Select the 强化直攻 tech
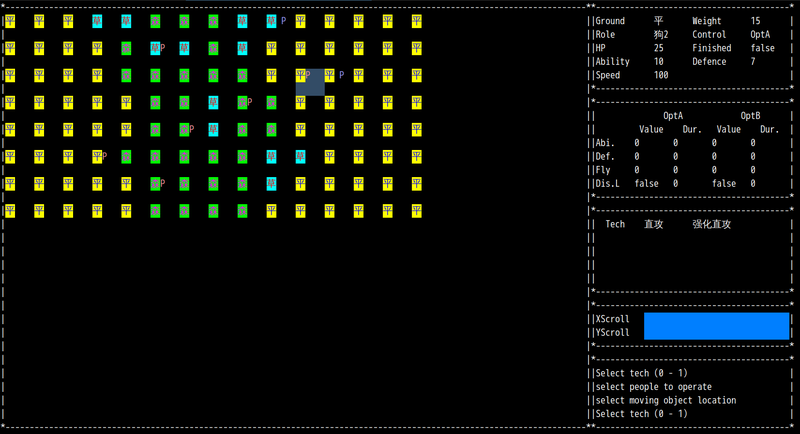This screenshot has width=800, height=434. click(711, 224)
